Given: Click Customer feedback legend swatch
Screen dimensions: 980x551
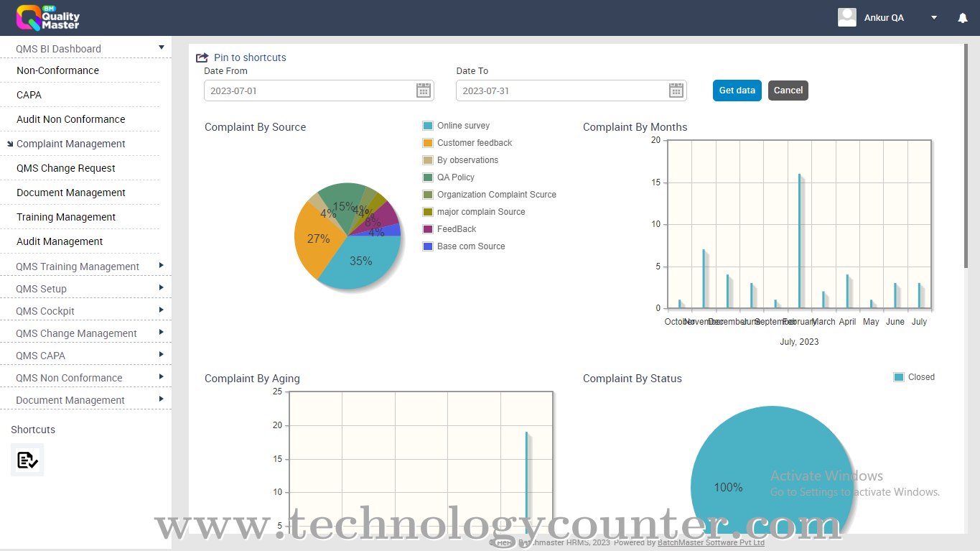Looking at the screenshot, I should point(428,143).
